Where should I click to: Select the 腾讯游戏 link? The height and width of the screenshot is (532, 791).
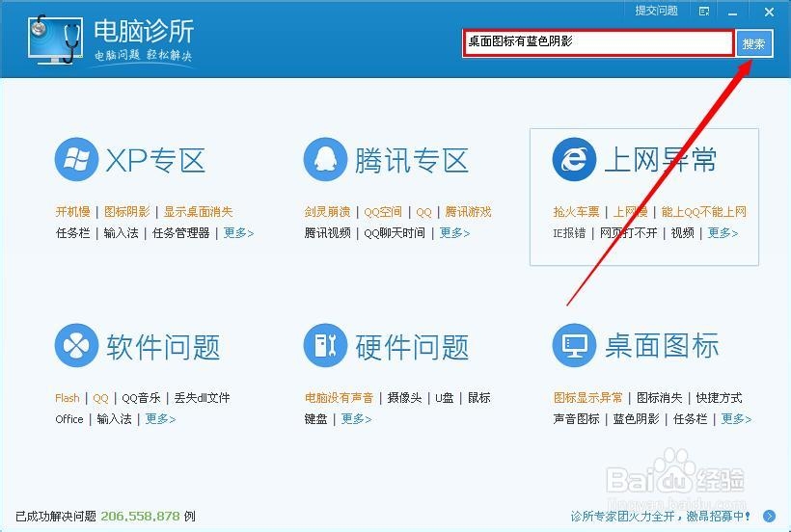click(468, 212)
